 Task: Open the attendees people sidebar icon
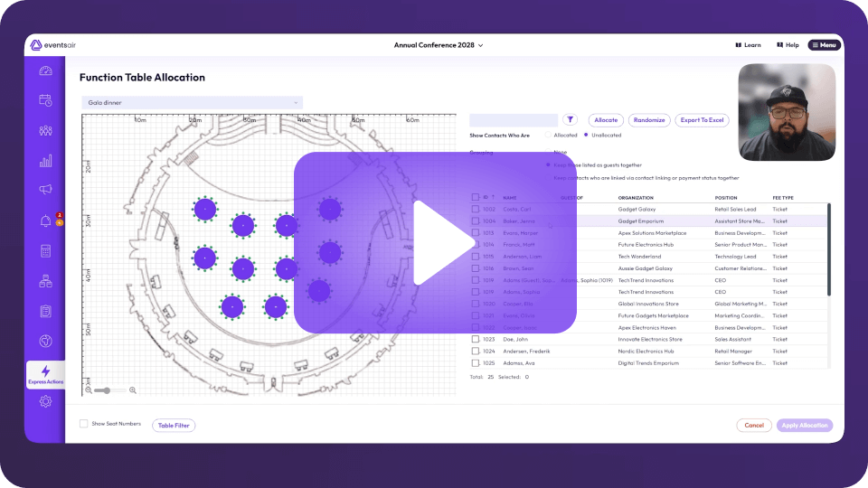pyautogui.click(x=45, y=130)
